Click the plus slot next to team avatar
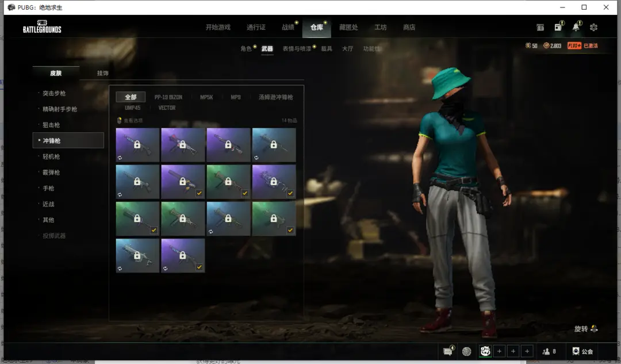The width and height of the screenshot is (621, 364). [500, 351]
